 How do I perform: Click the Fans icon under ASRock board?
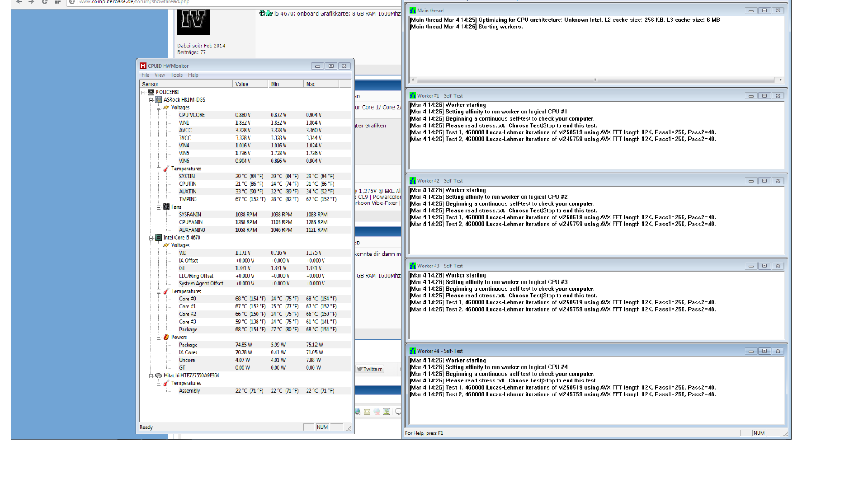pos(166,207)
